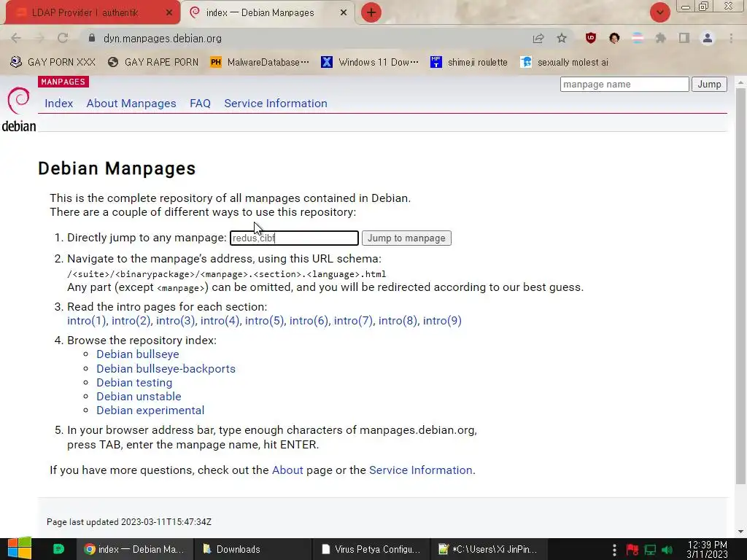Screen dimensions: 747x560
Task: Show hidden tray icons three-dot button
Action: tap(614, 550)
